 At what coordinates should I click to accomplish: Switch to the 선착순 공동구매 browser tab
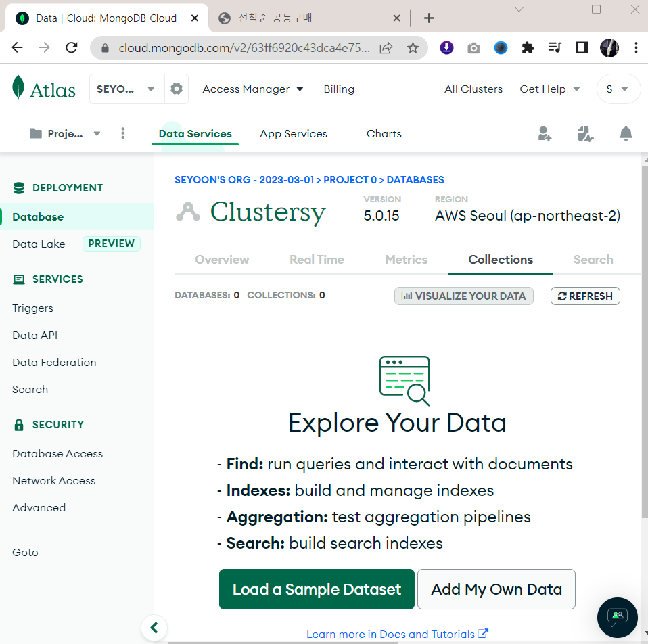coord(306,18)
